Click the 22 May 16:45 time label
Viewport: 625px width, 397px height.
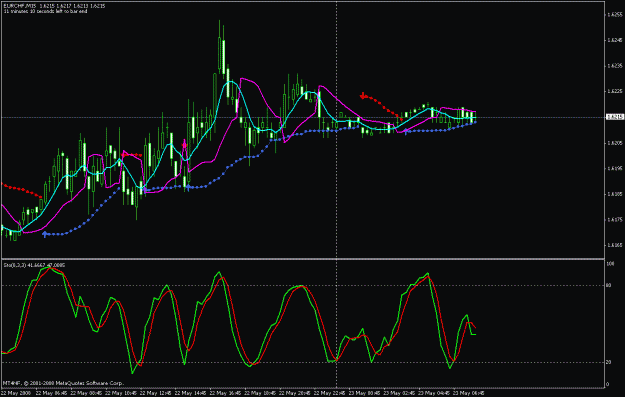click(224, 393)
